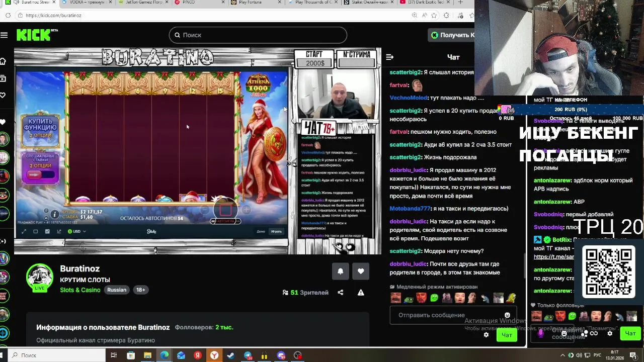Open game info icon near credits
Image resolution: width=644 pixels, height=362 pixels.
[55, 215]
